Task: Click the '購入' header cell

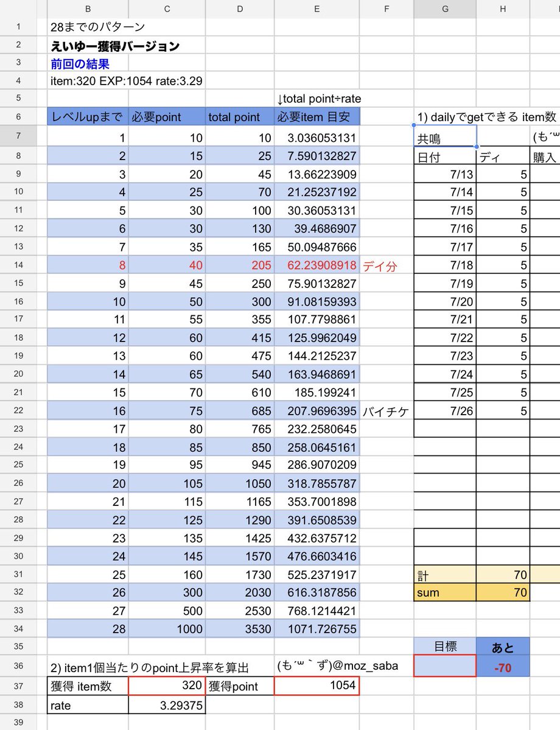Action: 545,156
